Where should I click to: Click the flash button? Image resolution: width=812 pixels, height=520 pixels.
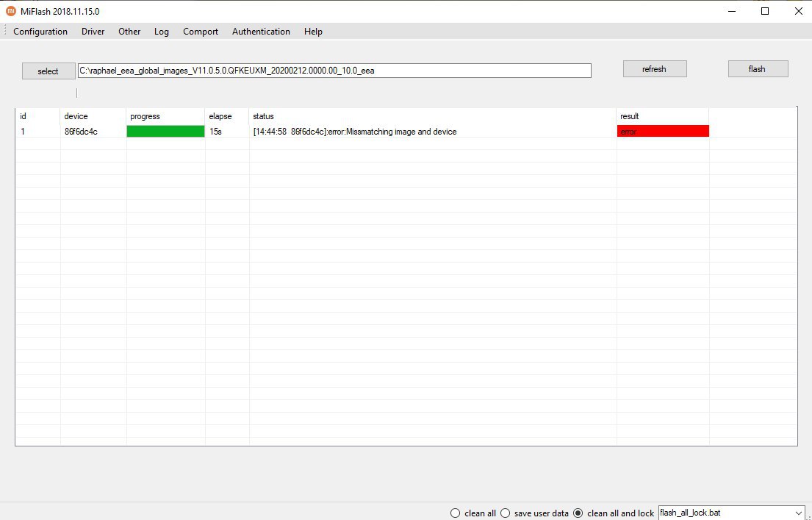click(758, 69)
